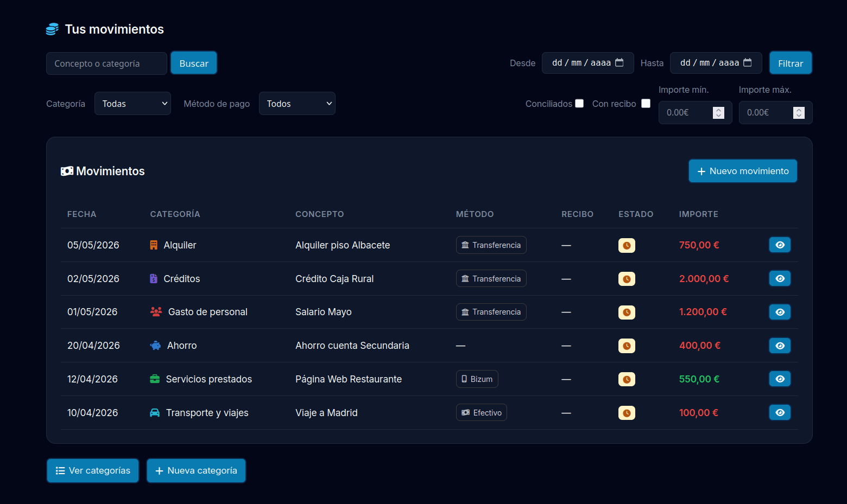Expand the Categoría dropdown showing Todas
The height and width of the screenshot is (504, 847).
[132, 104]
